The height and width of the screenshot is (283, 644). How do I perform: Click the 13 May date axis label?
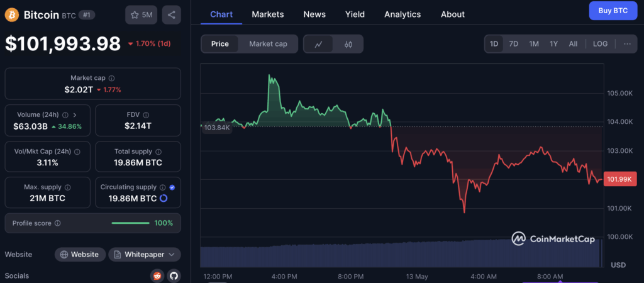416,277
